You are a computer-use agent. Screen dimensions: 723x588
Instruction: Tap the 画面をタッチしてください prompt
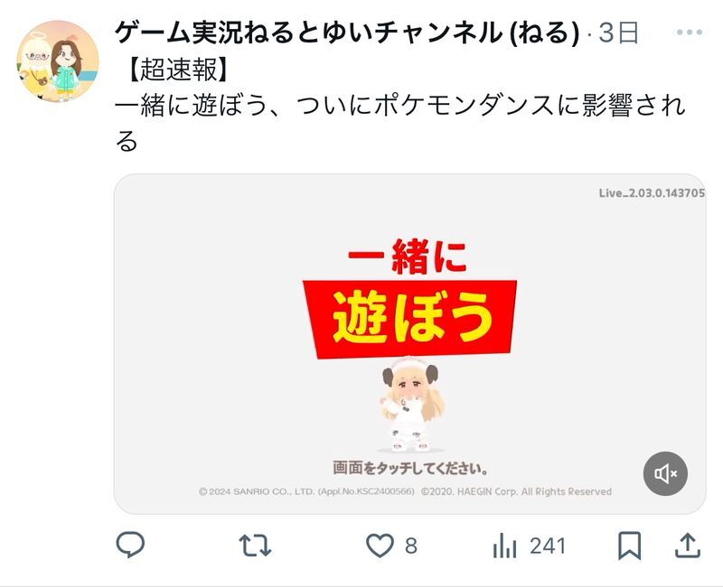[410, 468]
